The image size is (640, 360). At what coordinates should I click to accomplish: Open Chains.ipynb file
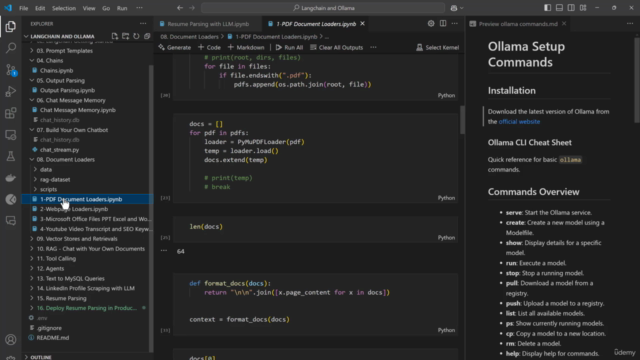pos(56,70)
